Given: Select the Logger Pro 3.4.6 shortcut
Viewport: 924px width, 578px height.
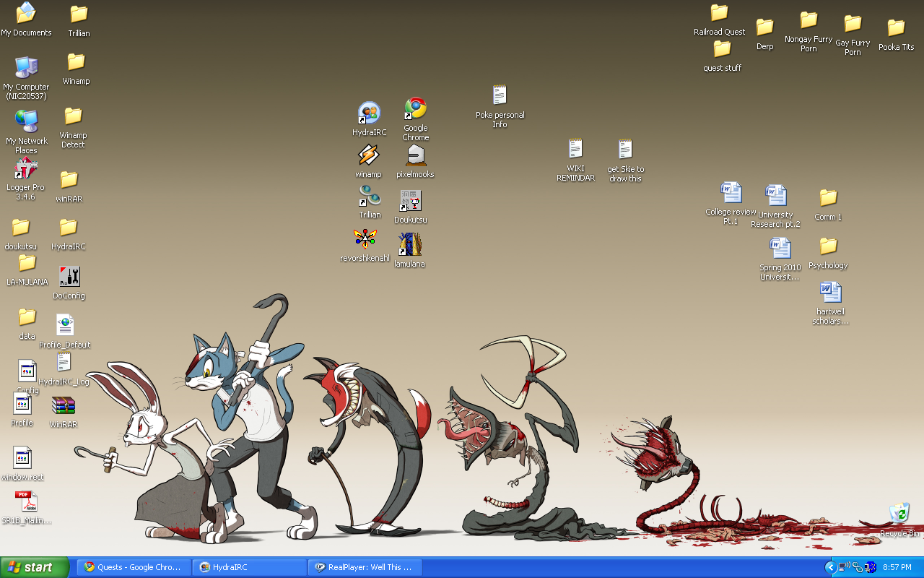Looking at the screenshot, I should click(26, 170).
